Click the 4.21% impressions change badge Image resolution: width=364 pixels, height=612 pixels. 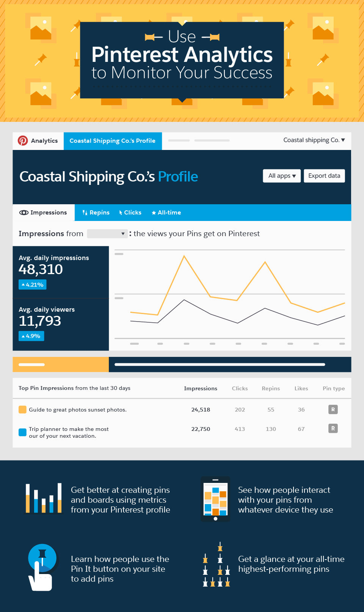(33, 285)
